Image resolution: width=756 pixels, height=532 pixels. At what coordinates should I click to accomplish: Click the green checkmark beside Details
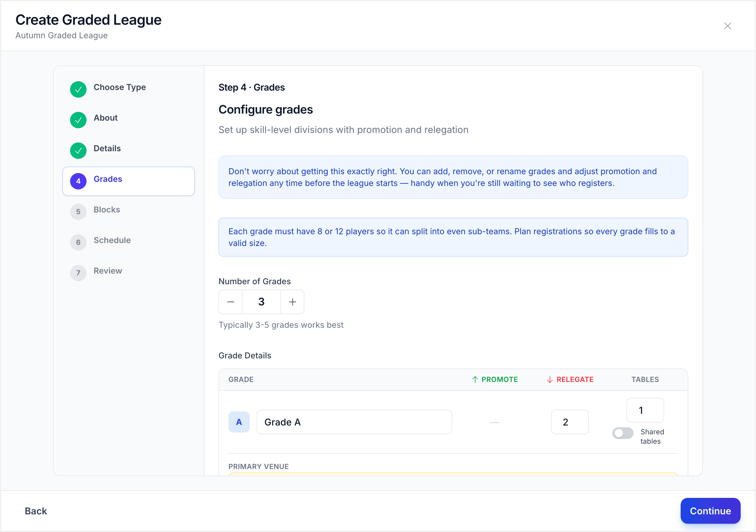click(78, 150)
